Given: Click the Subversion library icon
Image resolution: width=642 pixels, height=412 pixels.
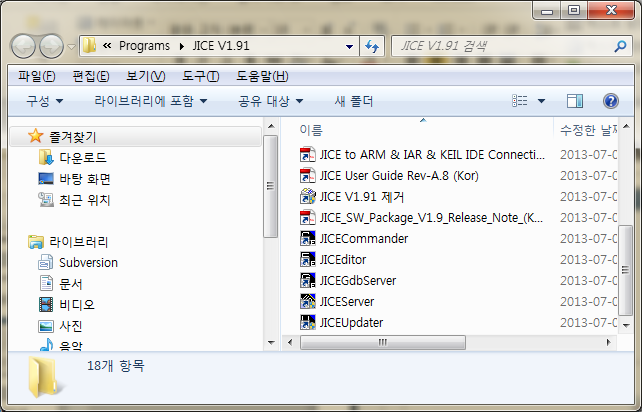Looking at the screenshot, I should (x=45, y=263).
